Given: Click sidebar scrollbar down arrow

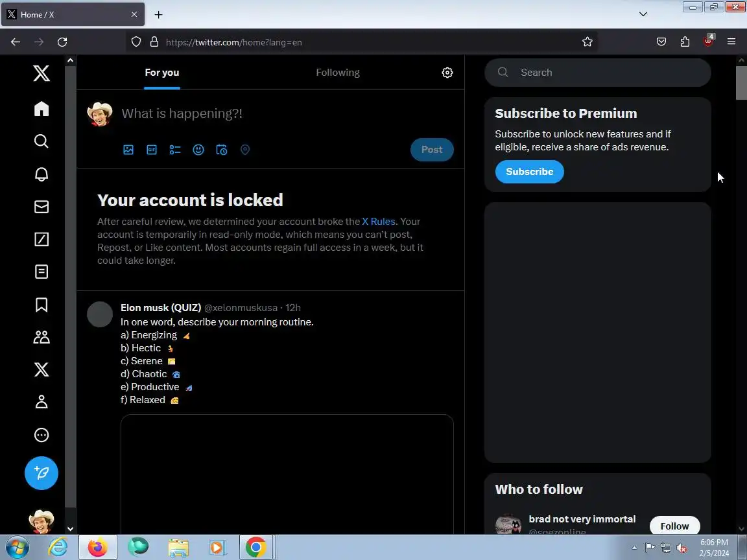Looking at the screenshot, I should click(x=70, y=529).
